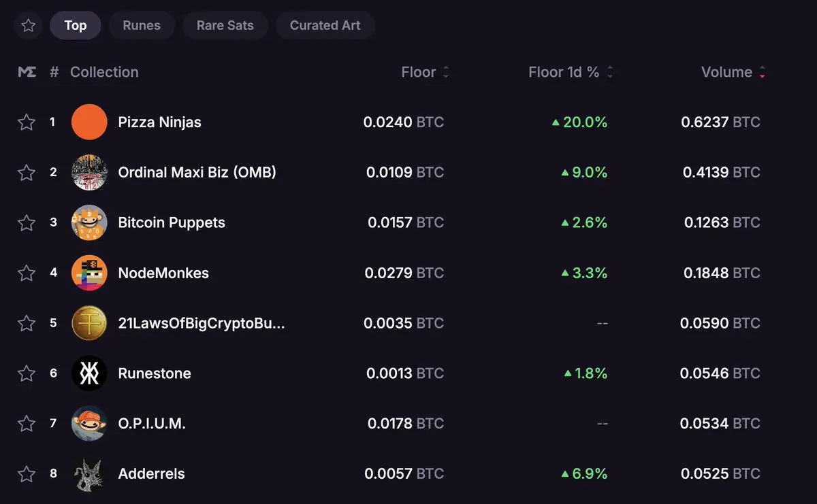This screenshot has width=817, height=504.
Task: Toggle favorite star for O.P.I.U.M.
Action: (26, 424)
